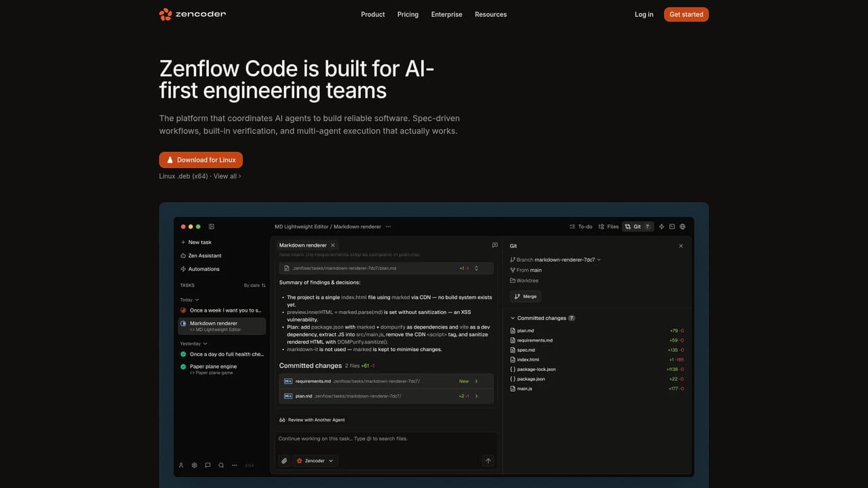Viewport: 868px width, 488px height.
Task: Click the braces icon next to package-lock.json
Action: pyautogui.click(x=513, y=369)
